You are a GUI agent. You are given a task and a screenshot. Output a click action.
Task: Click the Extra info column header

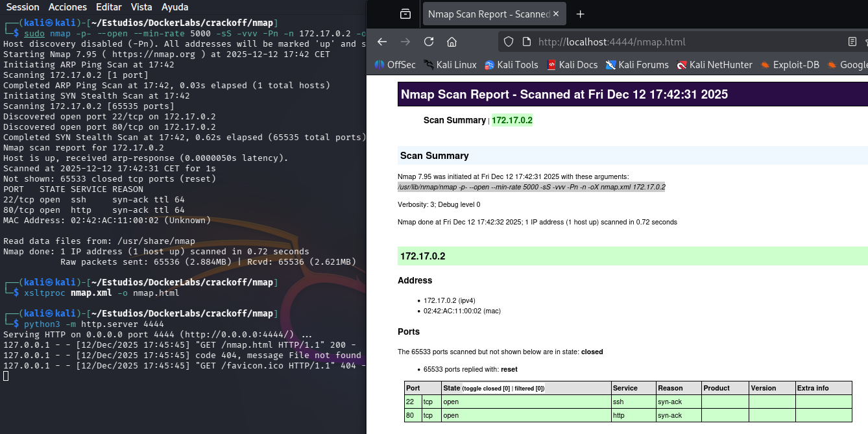pyautogui.click(x=824, y=388)
